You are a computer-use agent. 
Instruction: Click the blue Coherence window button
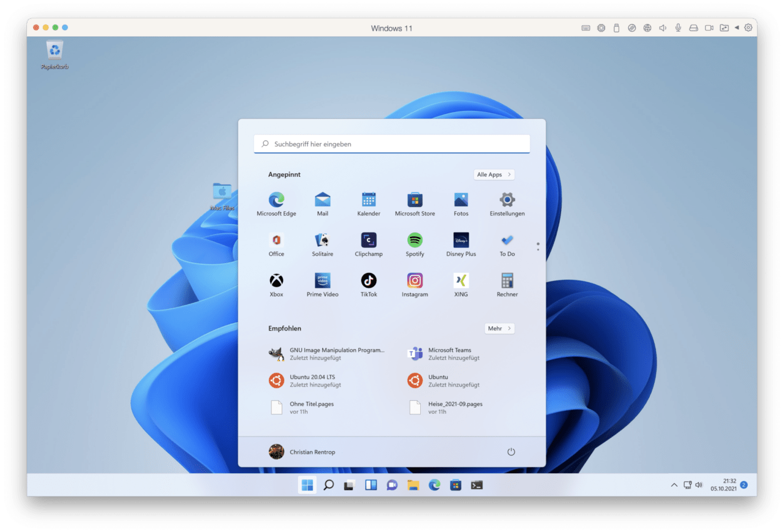coord(65,28)
